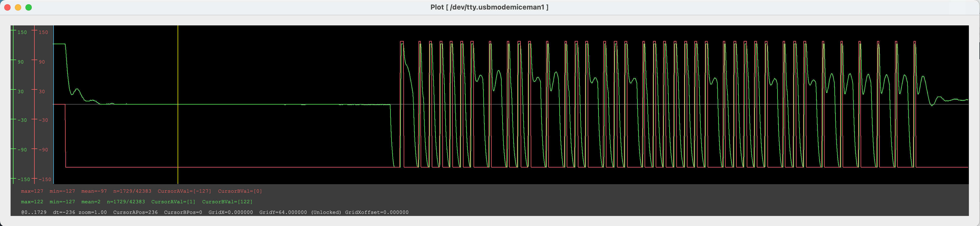Click the red axis label -90
980x226 pixels.
click(x=43, y=150)
